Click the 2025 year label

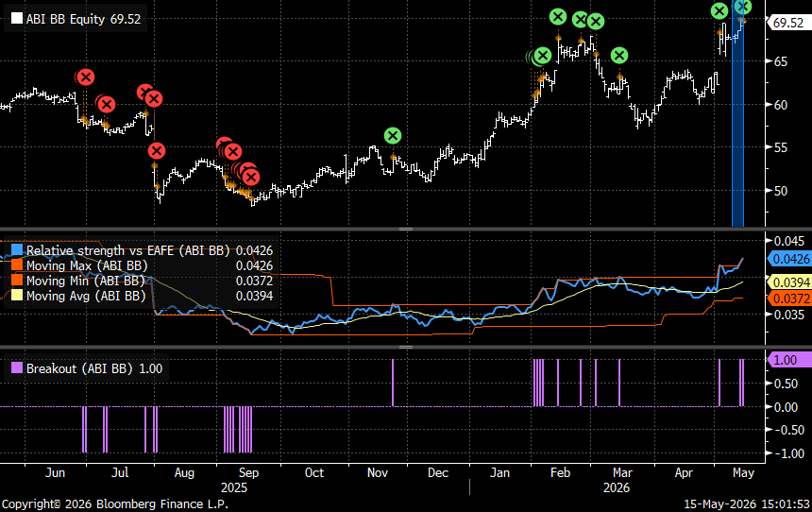[234, 487]
